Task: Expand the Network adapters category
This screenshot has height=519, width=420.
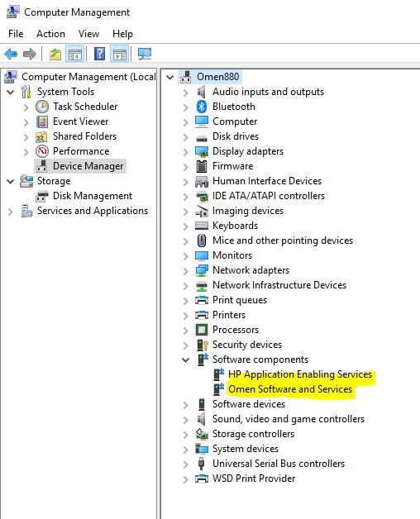Action: click(186, 271)
